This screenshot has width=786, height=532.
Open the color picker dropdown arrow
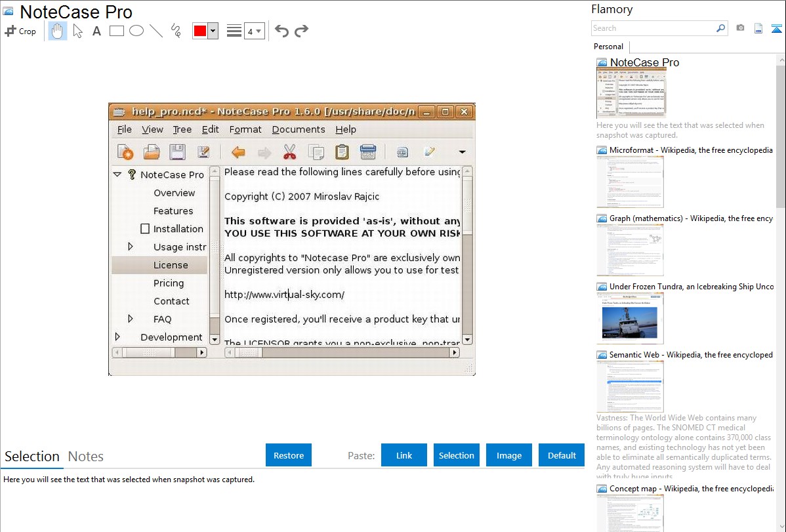(213, 31)
